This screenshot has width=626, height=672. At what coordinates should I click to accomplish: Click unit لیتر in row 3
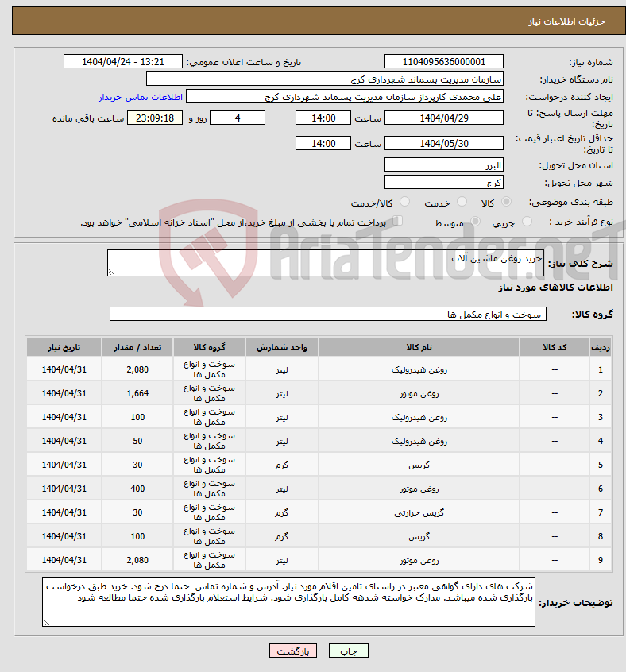click(282, 417)
